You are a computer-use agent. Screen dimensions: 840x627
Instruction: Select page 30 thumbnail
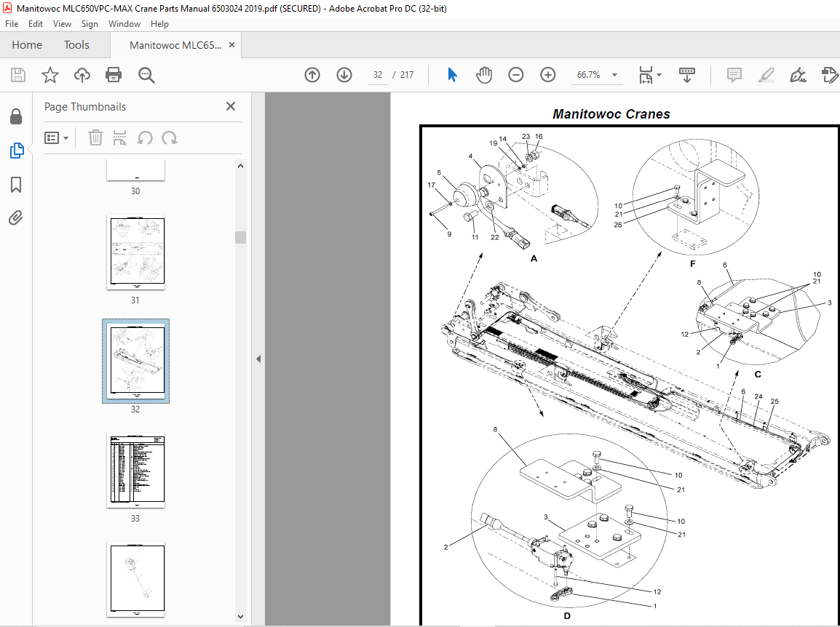[x=135, y=170]
